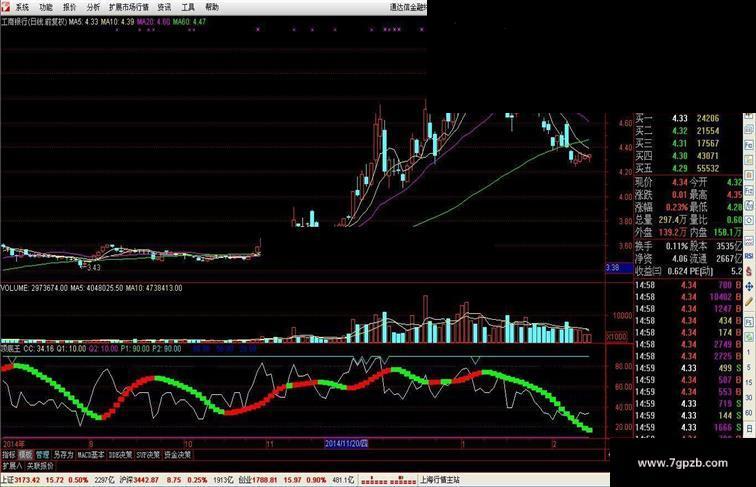Open the 资讯 menu
This screenshot has height=487, width=756.
point(164,7)
